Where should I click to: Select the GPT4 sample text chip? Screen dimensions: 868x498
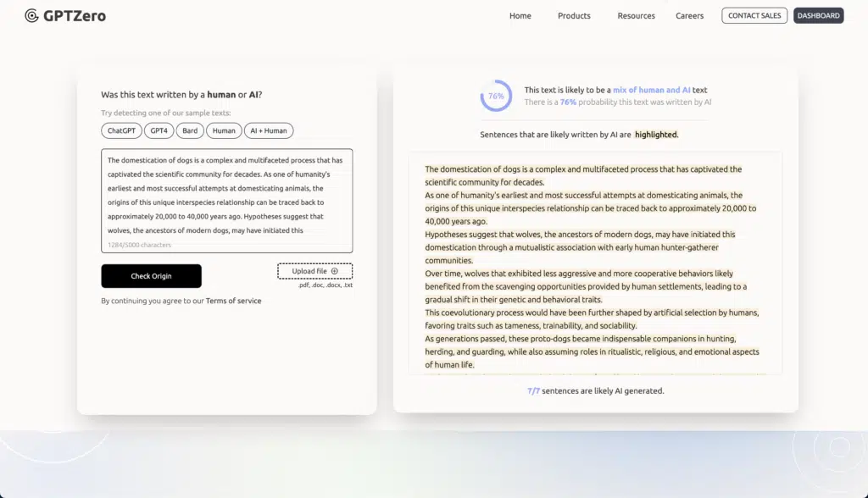(x=159, y=130)
